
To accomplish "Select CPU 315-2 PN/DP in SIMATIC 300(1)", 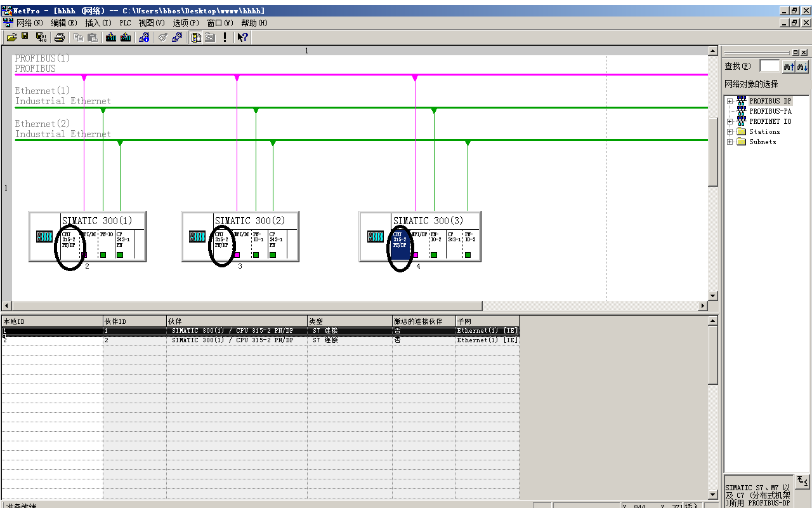I will coord(69,244).
